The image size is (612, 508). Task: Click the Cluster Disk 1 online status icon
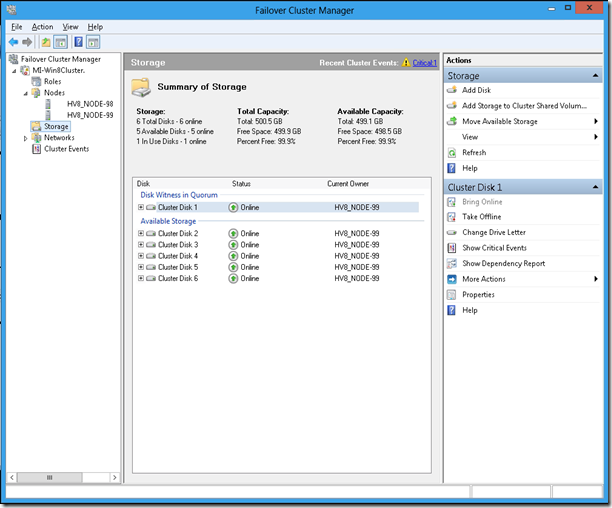coord(233,207)
